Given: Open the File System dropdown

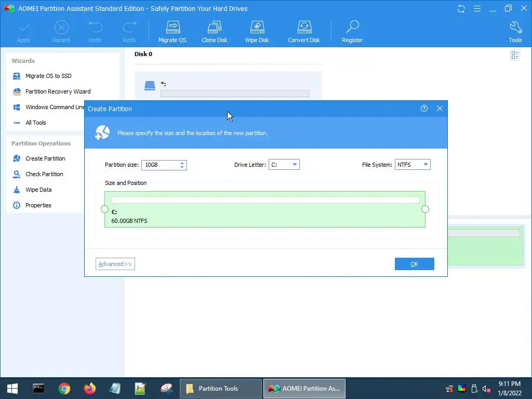Looking at the screenshot, I should click(x=413, y=165).
